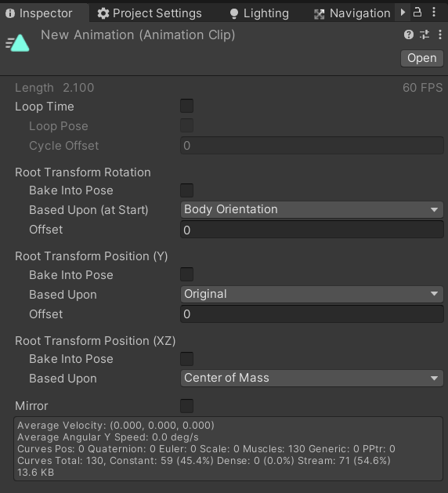Enable Bake Into Pose for Root Rotation
This screenshot has width=448, height=493.
186,190
